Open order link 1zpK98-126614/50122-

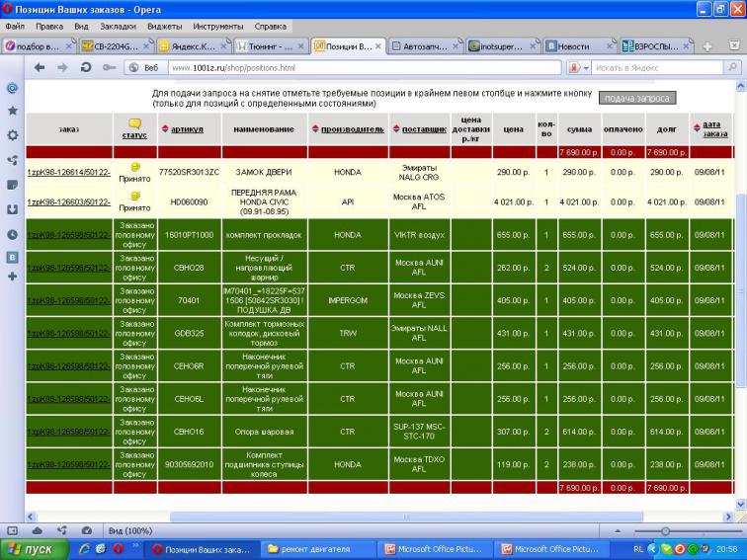68,173
